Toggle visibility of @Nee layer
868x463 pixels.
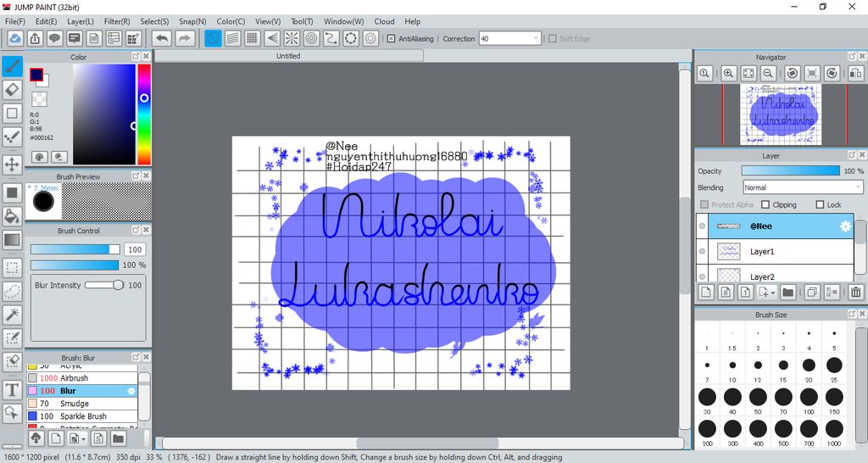pos(702,226)
